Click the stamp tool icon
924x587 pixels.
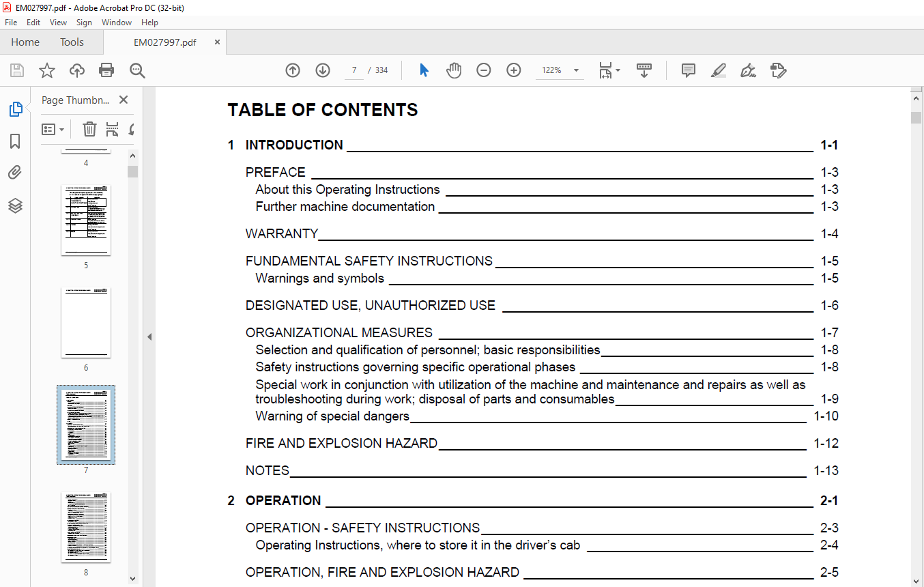(x=778, y=70)
